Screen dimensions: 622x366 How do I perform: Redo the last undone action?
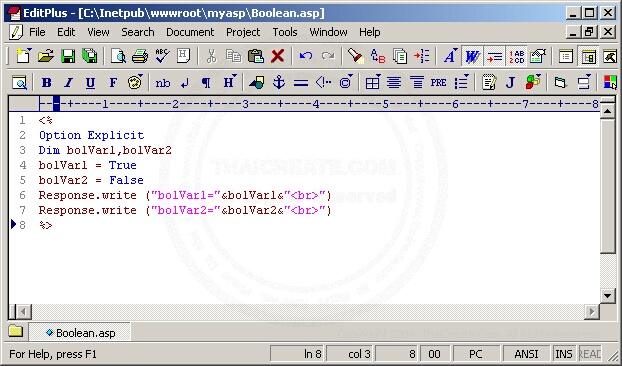pos(328,56)
